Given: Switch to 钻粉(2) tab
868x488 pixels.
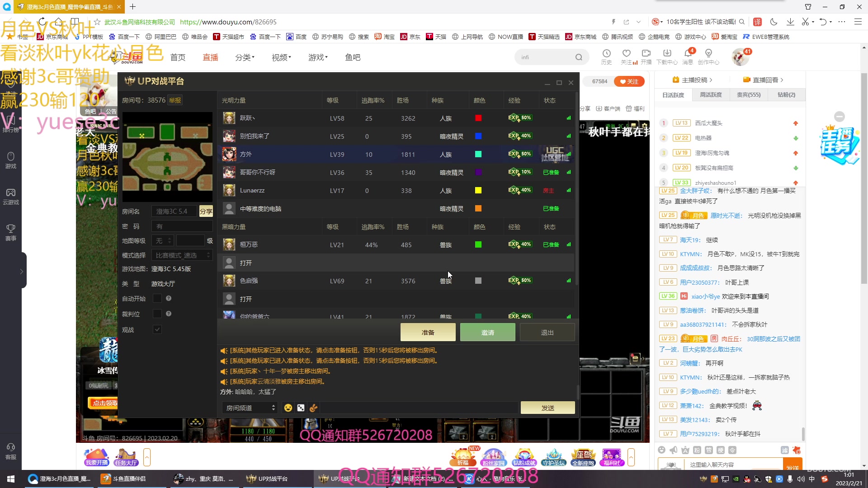Looking at the screenshot, I should tap(786, 95).
